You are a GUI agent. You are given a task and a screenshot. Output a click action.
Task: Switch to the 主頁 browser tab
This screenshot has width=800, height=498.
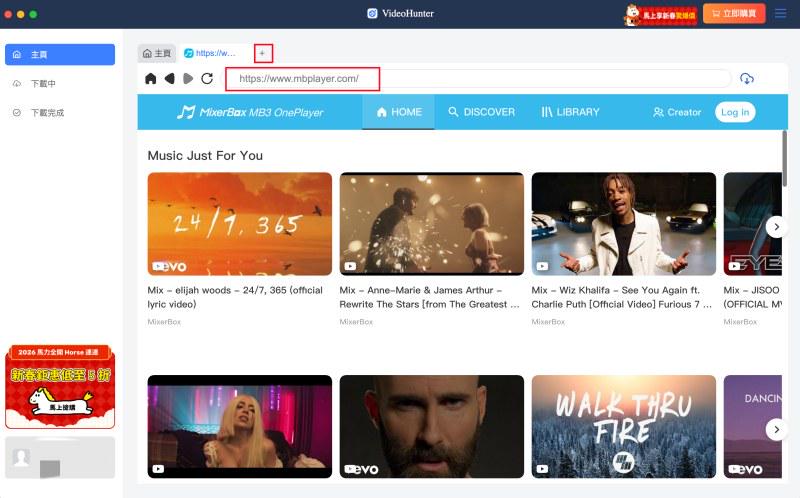pyautogui.click(x=157, y=53)
